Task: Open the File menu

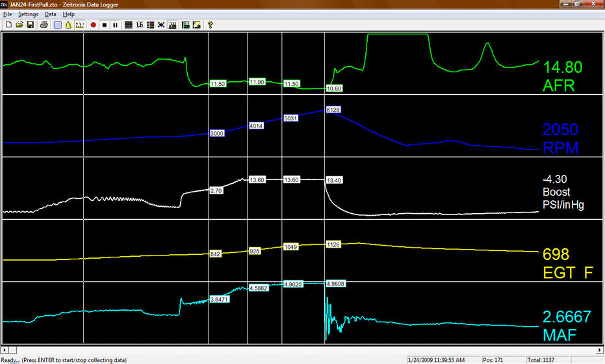Action: point(8,14)
